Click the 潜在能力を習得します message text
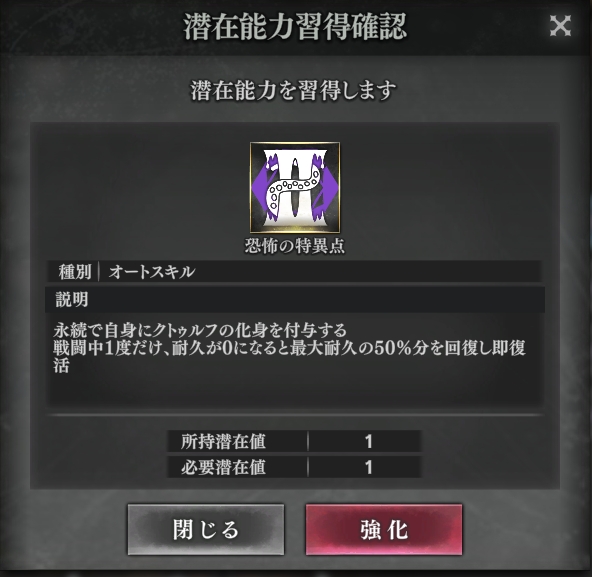Viewport: 592px width, 577px height. click(293, 91)
